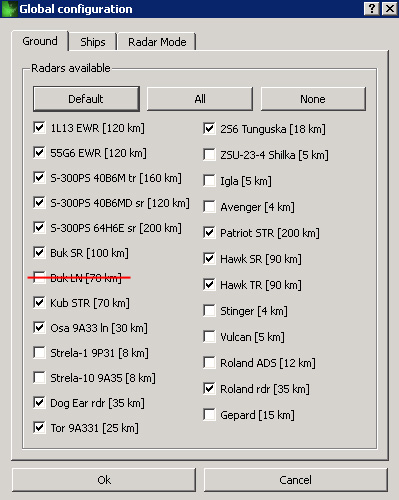Screen dimensions: 399x500
Task: Uncheck Dog Ear rdr [35 km]
Action: pyautogui.click(x=39, y=403)
